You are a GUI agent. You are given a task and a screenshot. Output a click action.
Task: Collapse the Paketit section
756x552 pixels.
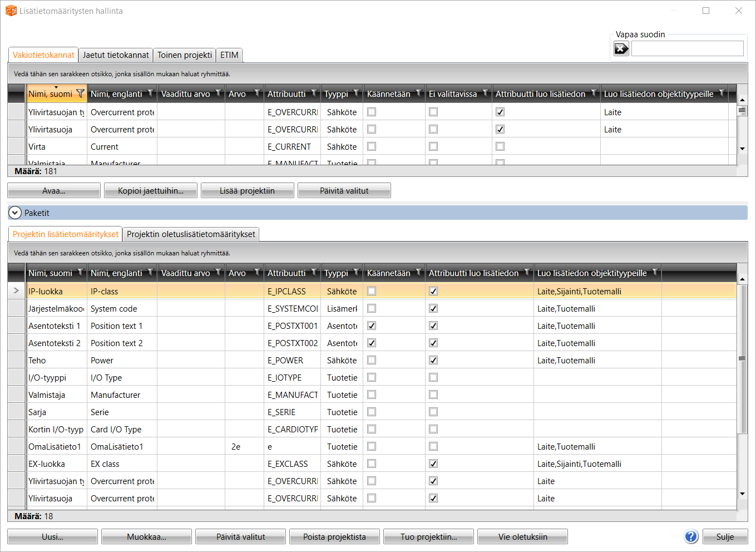[15, 213]
